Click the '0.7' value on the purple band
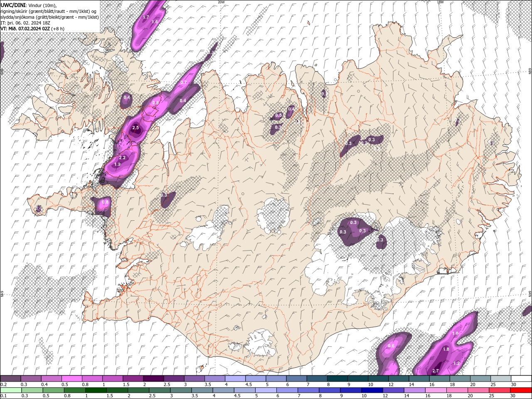 pos(184,83)
